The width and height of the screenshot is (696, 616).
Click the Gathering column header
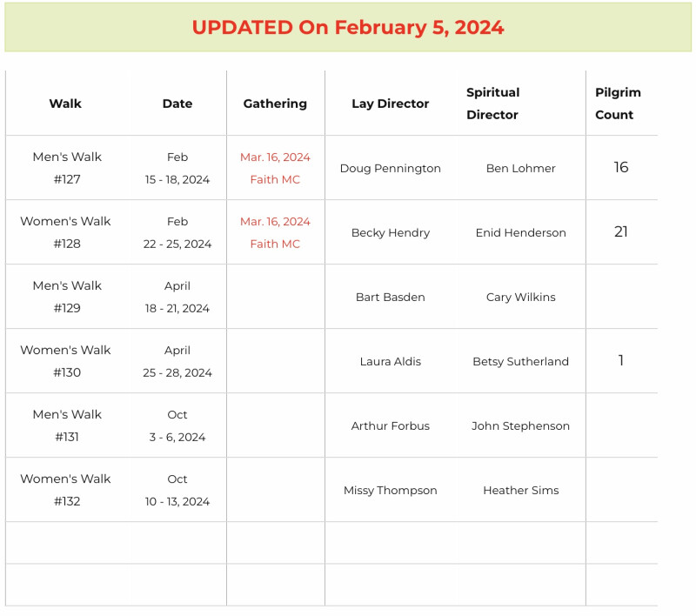(x=275, y=104)
